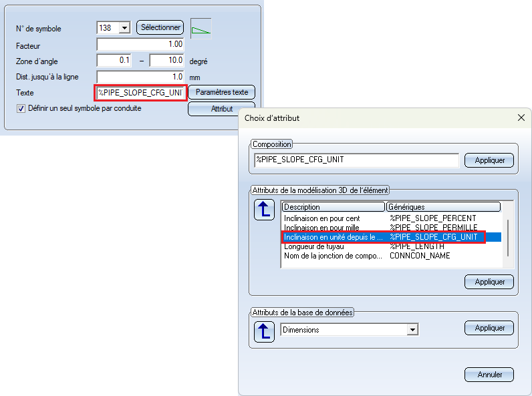This screenshot has width=532, height=396.
Task: Click the Texte field with %PIPE_SLOPE_CFG_UNIT
Action: 140,93
